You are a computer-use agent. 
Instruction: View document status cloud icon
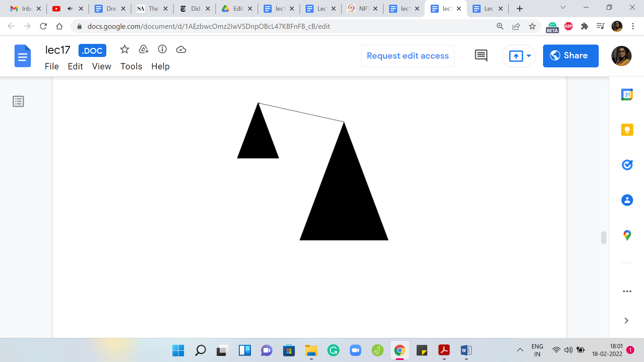coord(181,50)
